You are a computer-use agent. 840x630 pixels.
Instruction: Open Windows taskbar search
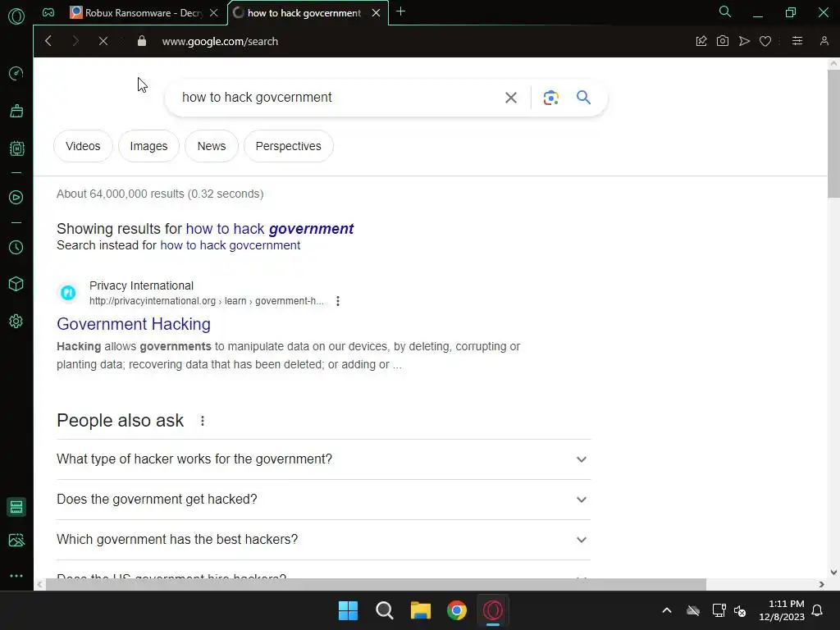tap(385, 610)
